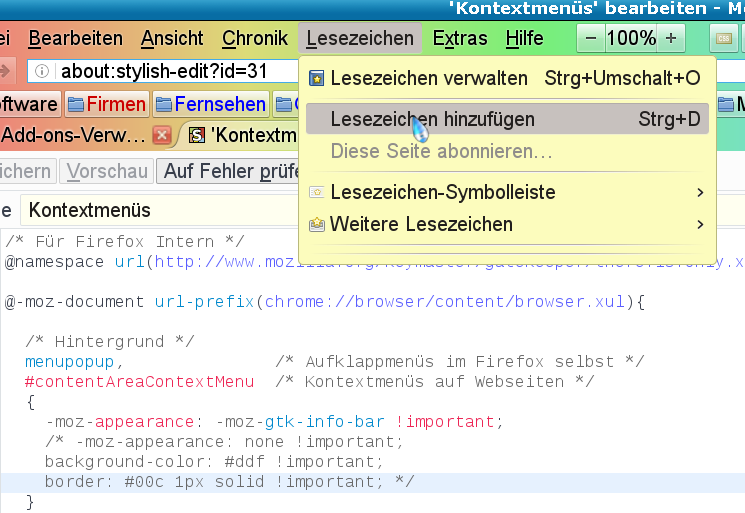Open the Extras menu
Screen dimensions: 745x513
(460, 39)
